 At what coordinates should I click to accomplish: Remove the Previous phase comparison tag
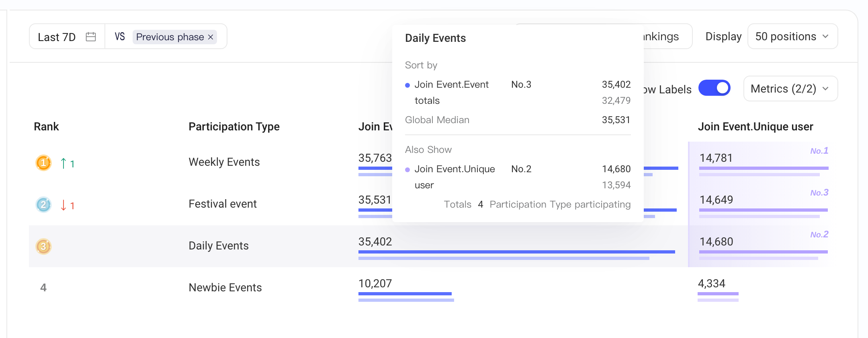(x=211, y=37)
